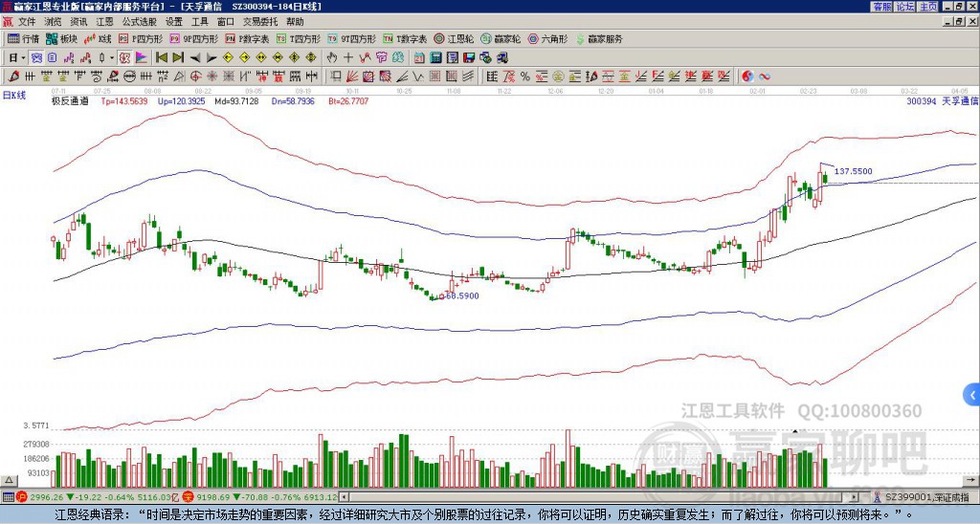Click the horizontal scrollbar right arrow

pyautogui.click(x=855, y=497)
